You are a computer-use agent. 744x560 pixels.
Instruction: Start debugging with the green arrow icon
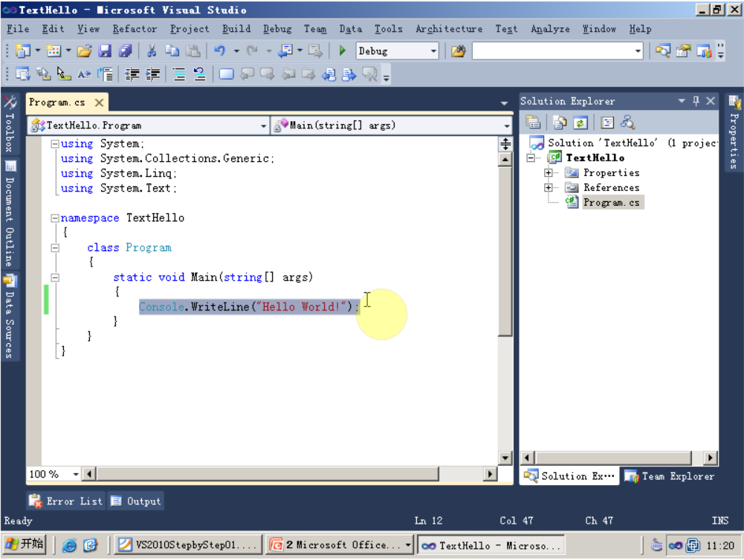[342, 51]
